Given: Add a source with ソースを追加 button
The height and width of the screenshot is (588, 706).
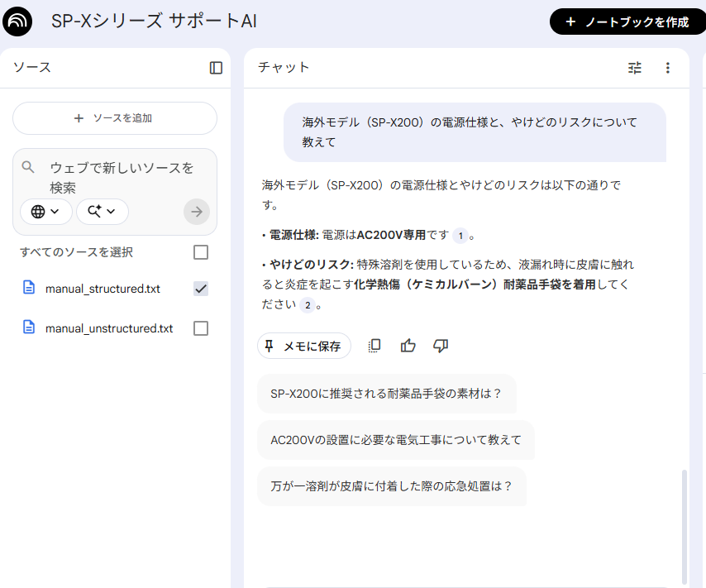Looking at the screenshot, I should (x=114, y=118).
